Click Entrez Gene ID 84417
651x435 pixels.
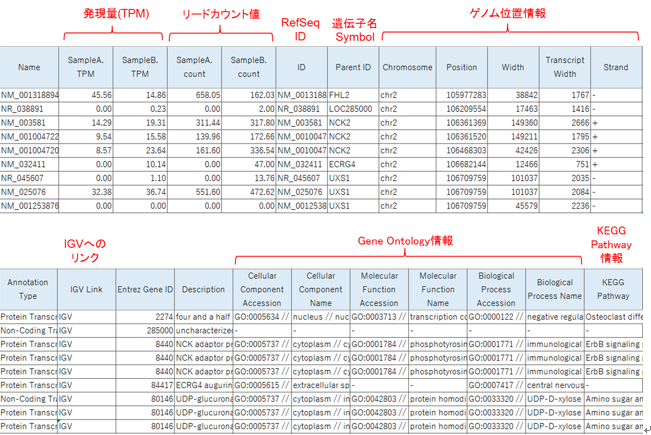145,385
